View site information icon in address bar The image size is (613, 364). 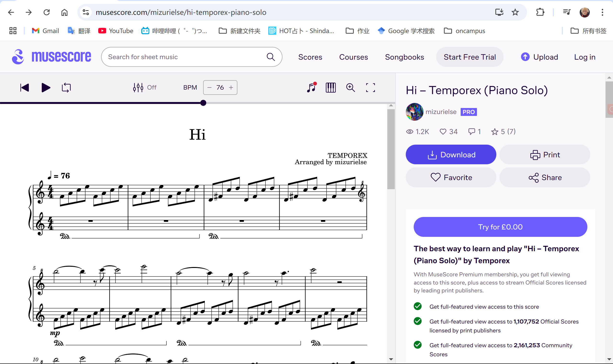pos(86,12)
